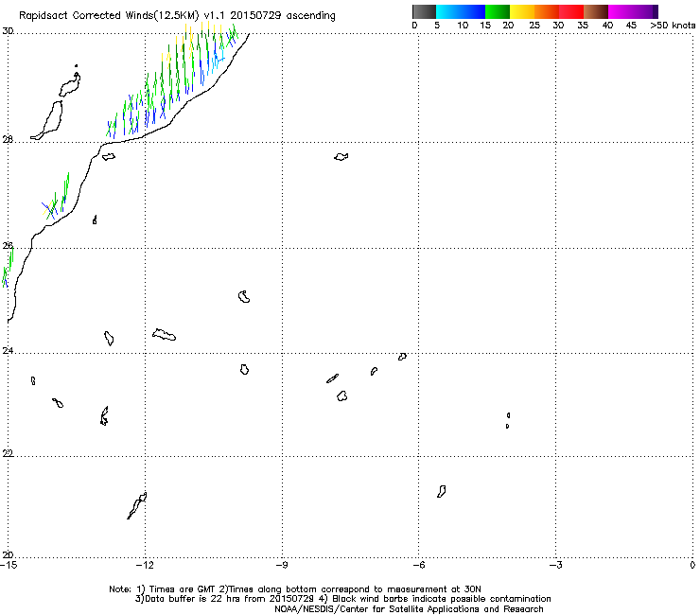
Task: Click latitude label '28'
Action: point(8,140)
